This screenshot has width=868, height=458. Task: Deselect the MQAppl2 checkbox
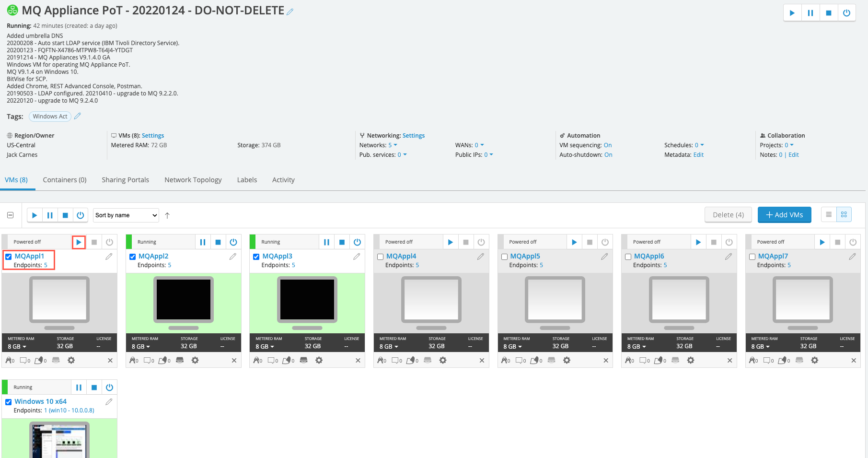(x=133, y=257)
